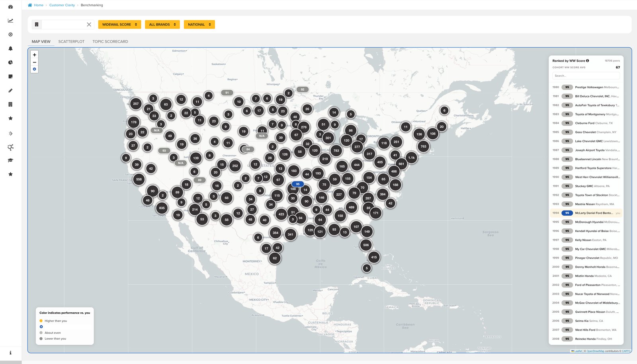This screenshot has height=364, width=637.
Task: Click the home icon in the breadcrumb
Action: pos(30,5)
